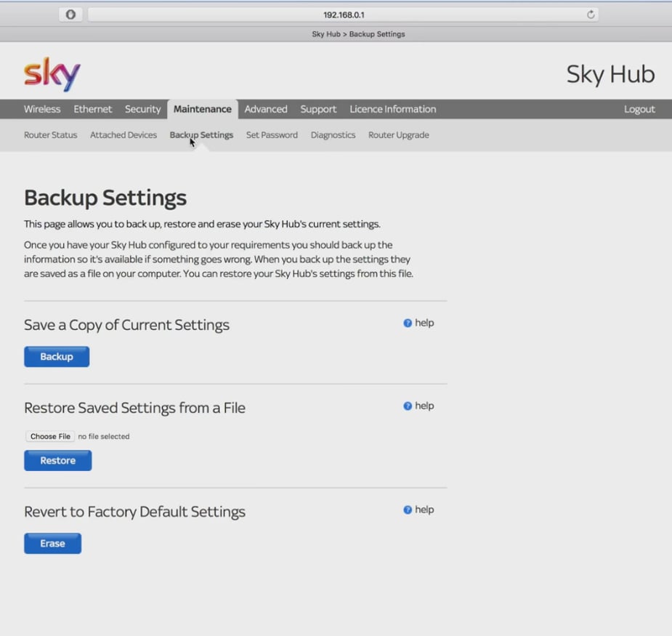Click 'Save a Copy of Current Settings' heading
The width and height of the screenshot is (672, 636).
[x=126, y=325]
